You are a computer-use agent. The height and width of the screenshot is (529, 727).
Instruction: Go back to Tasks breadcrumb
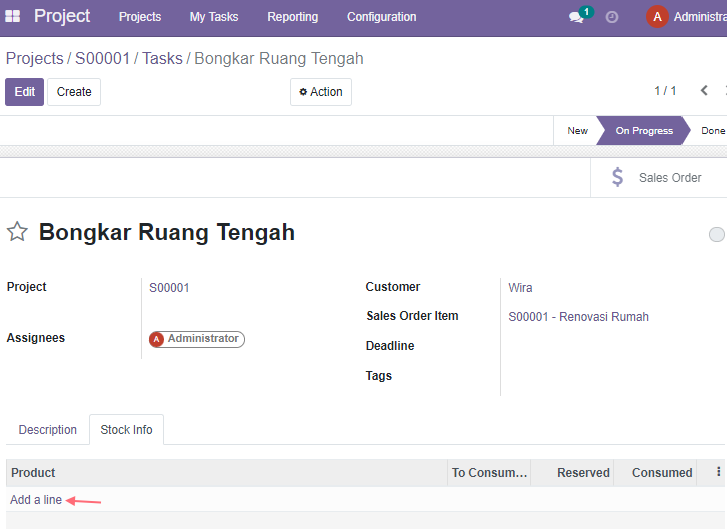pos(162,58)
